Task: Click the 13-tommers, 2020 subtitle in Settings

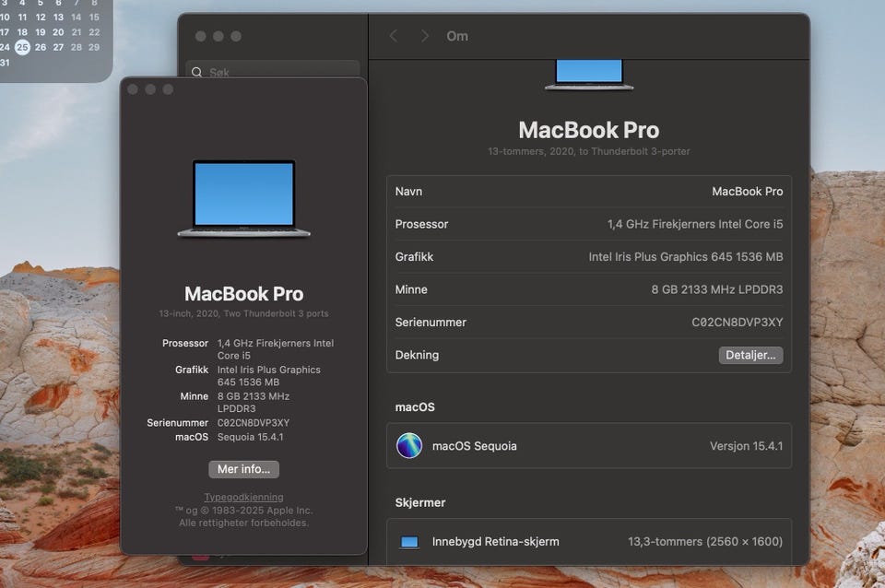Action: tap(589, 151)
